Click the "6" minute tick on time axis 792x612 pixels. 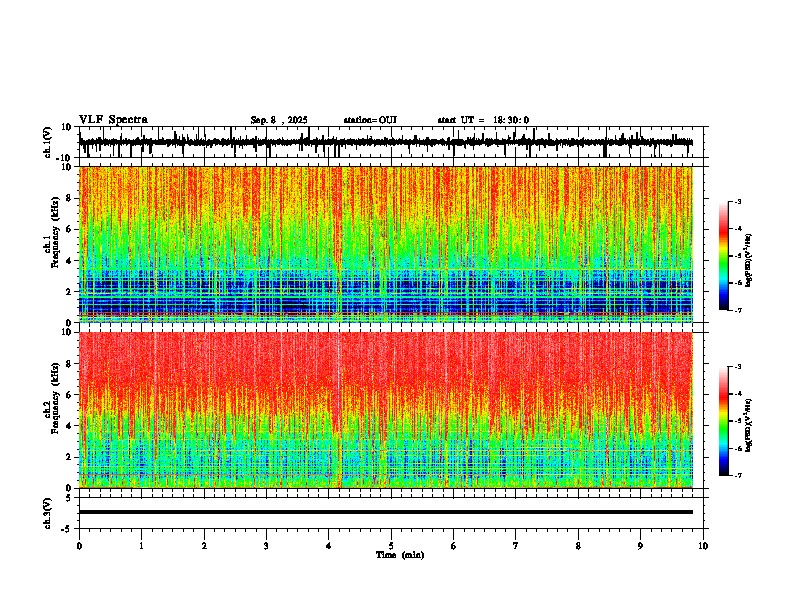click(454, 546)
